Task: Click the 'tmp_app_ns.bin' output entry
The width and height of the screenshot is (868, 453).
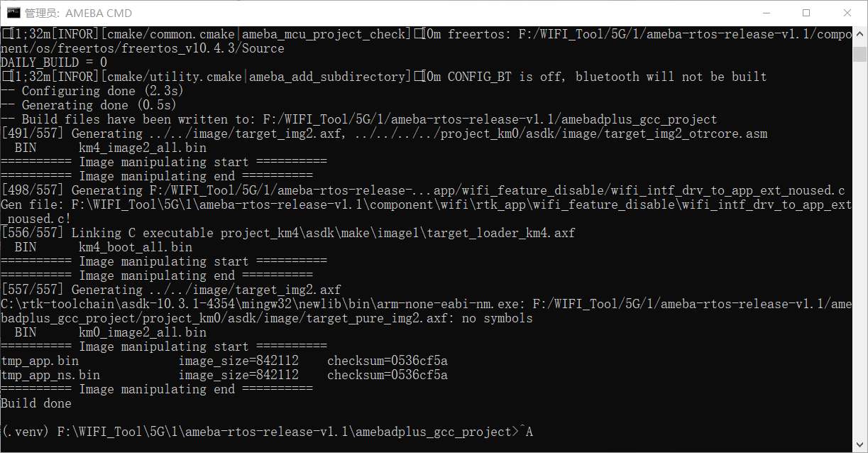Action: [x=50, y=375]
